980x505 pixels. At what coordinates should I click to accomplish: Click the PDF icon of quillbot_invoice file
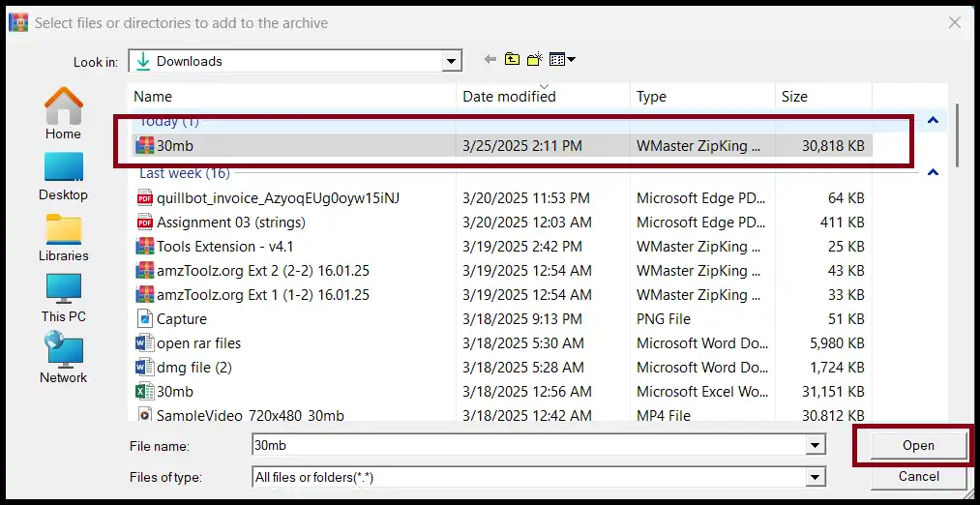144,198
